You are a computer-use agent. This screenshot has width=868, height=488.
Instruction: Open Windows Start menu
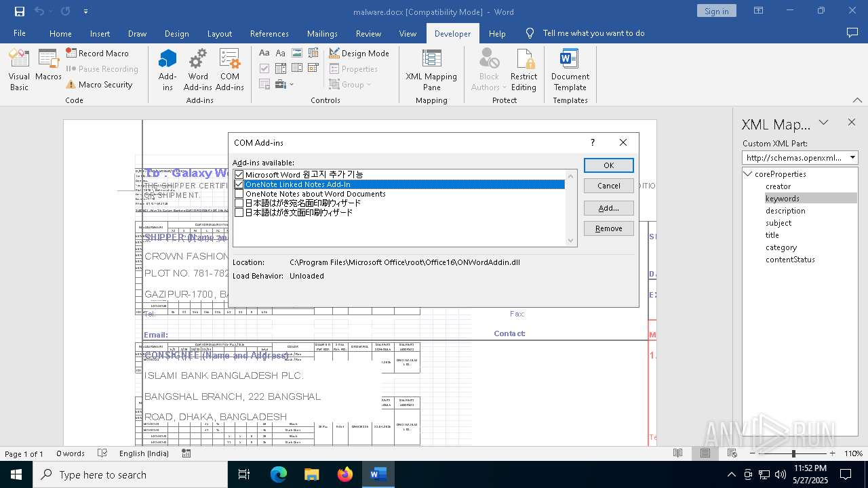[x=16, y=474]
